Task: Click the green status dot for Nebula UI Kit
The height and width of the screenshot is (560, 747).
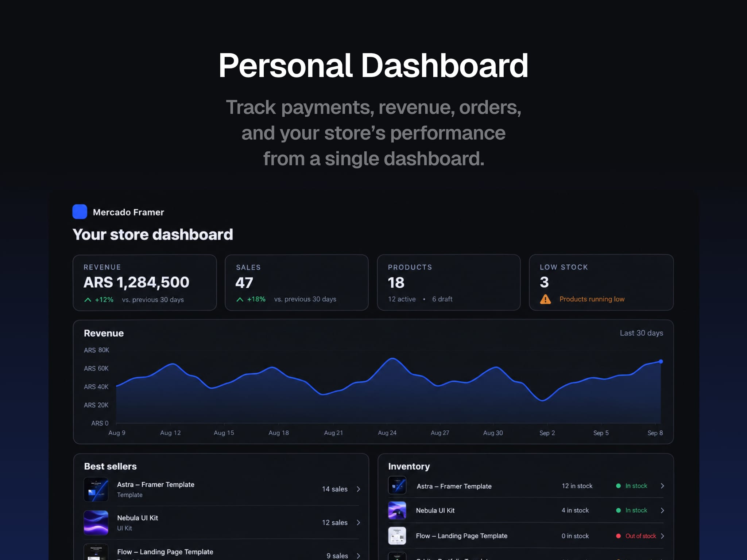Action: pyautogui.click(x=618, y=510)
